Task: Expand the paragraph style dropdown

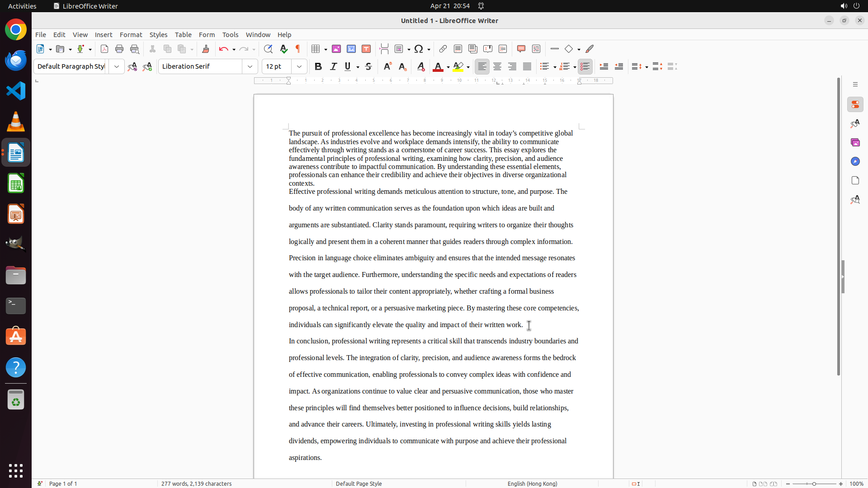Action: click(117, 66)
